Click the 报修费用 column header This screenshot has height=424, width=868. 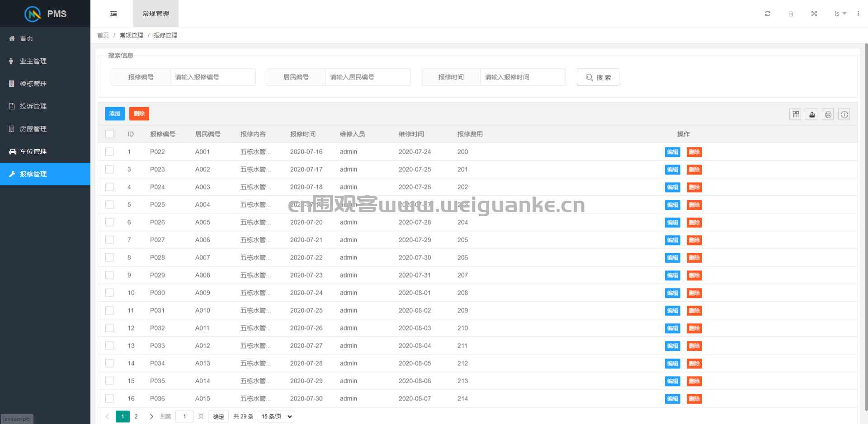pos(470,134)
